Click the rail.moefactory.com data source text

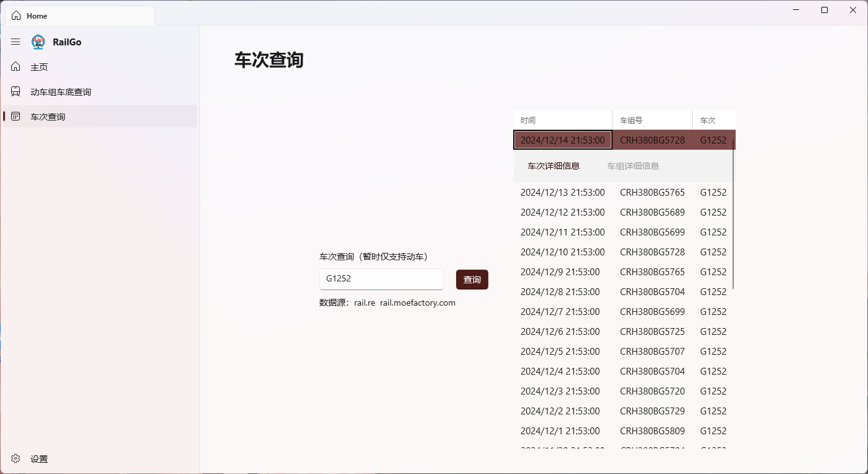pos(418,303)
